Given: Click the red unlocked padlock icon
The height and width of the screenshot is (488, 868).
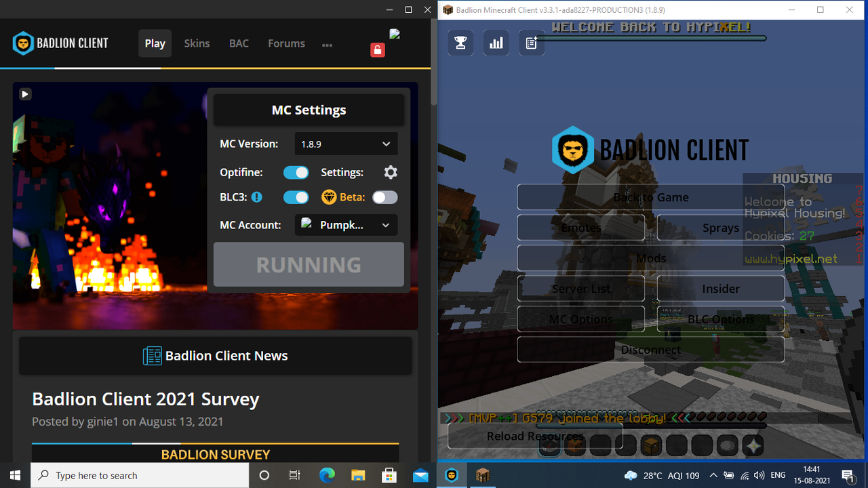Looking at the screenshot, I should pos(378,50).
